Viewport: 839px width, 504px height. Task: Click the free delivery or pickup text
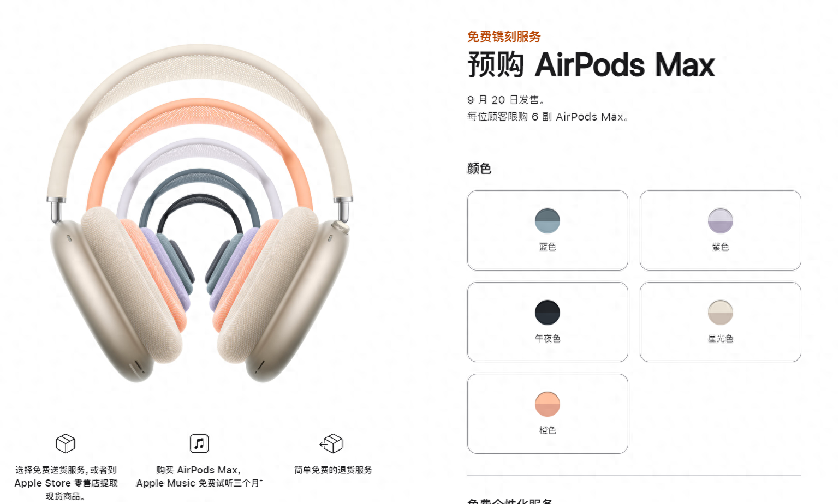[x=66, y=483]
